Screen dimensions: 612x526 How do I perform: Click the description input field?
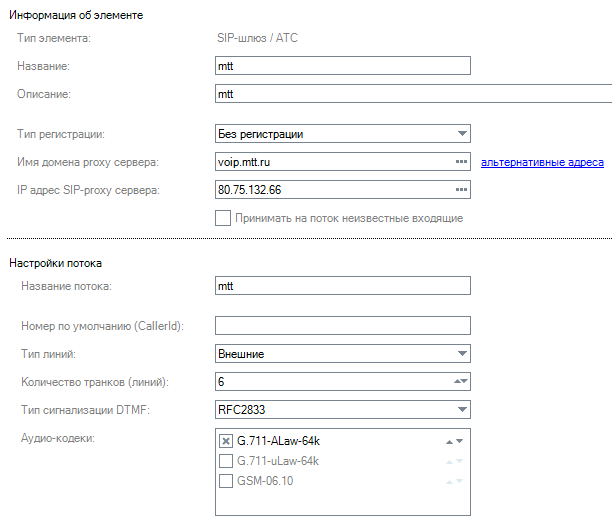[x=412, y=94]
